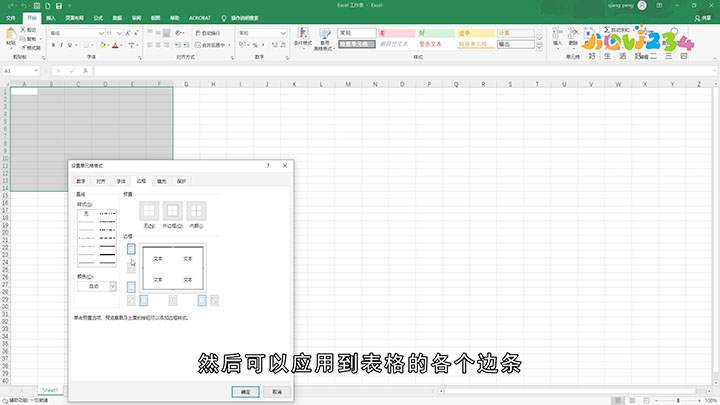Viewport: 720px width, 405px height.
Task: Open the 文件 menu
Action: point(11,18)
